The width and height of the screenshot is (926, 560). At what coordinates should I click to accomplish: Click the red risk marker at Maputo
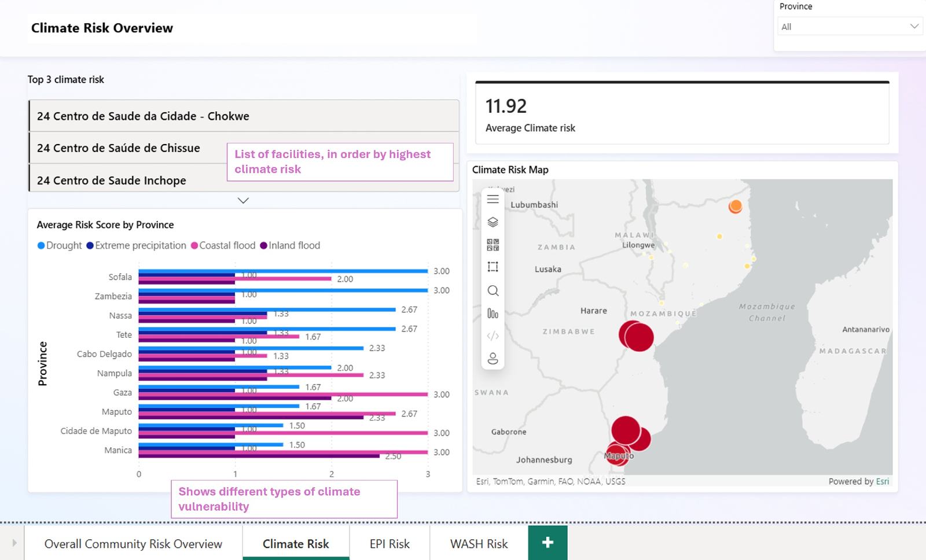click(617, 455)
